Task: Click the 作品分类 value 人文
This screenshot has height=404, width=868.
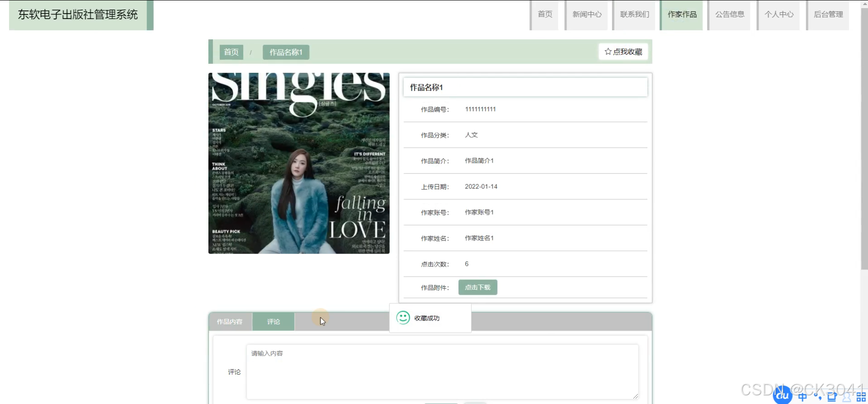Action: (x=471, y=135)
